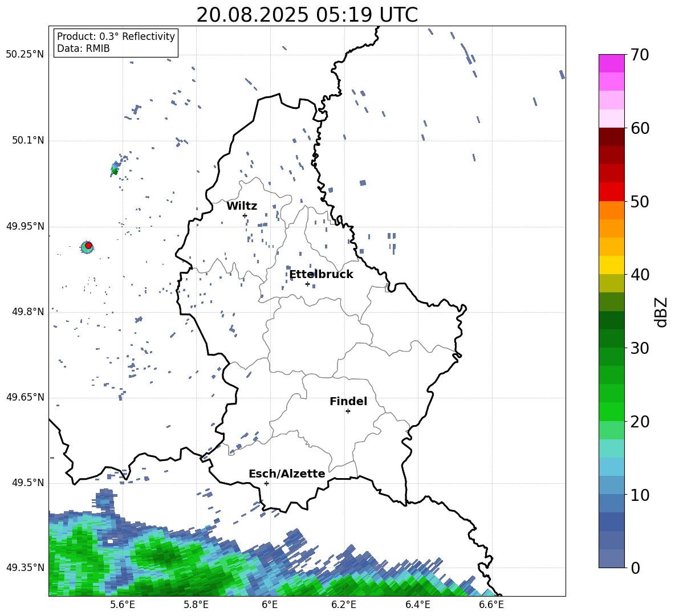Click the magenta swatch at top of colorbar
This screenshot has width=675, height=616.
611,63
